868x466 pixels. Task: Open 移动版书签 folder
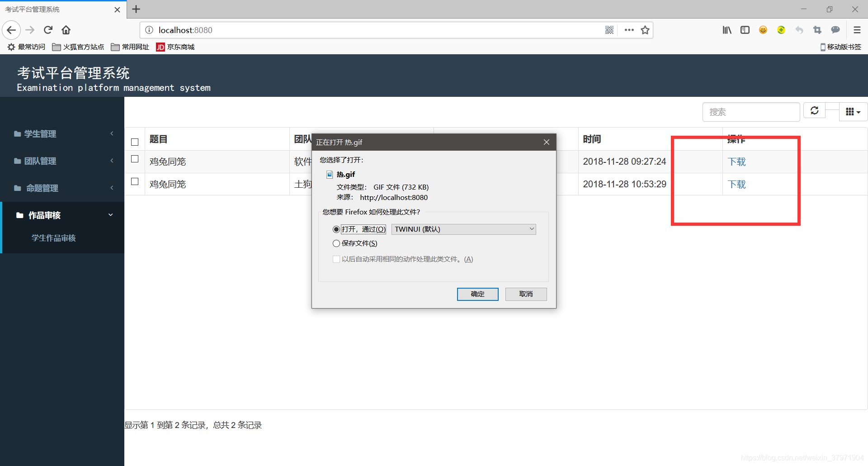tap(840, 47)
